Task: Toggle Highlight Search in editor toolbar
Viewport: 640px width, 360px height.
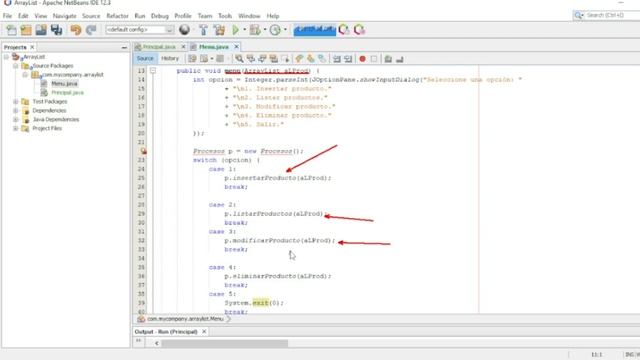Action: tap(273, 59)
